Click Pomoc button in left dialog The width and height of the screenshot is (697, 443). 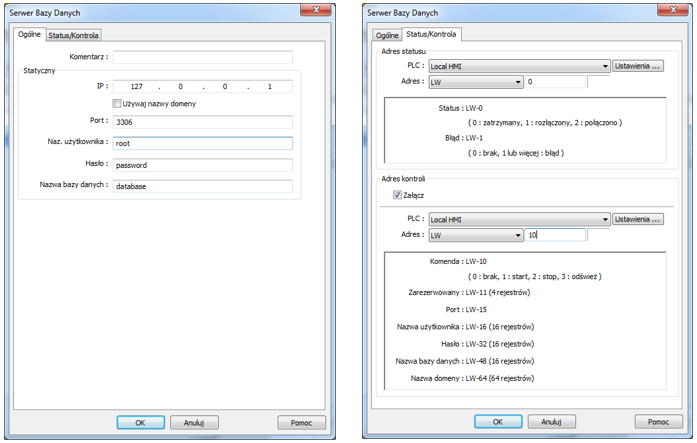click(x=301, y=423)
